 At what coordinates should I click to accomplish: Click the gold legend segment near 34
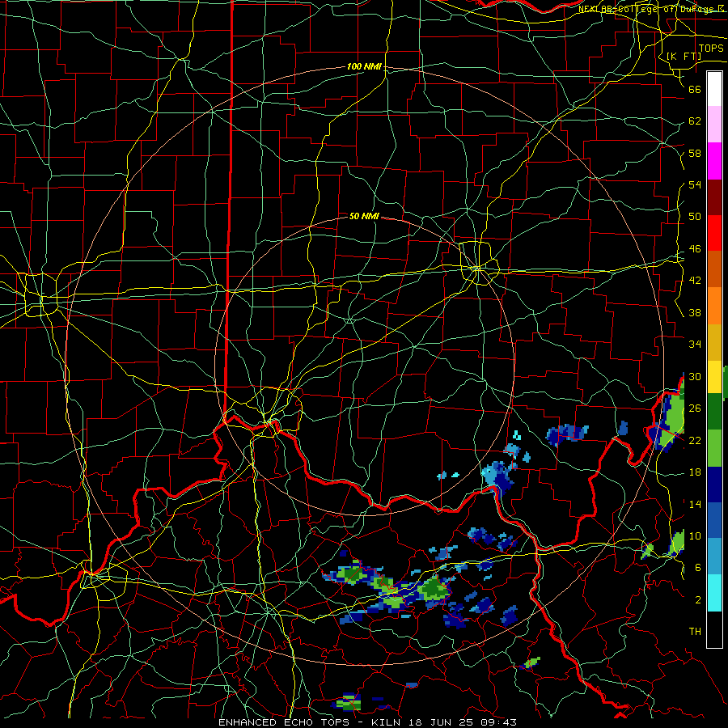click(x=714, y=343)
